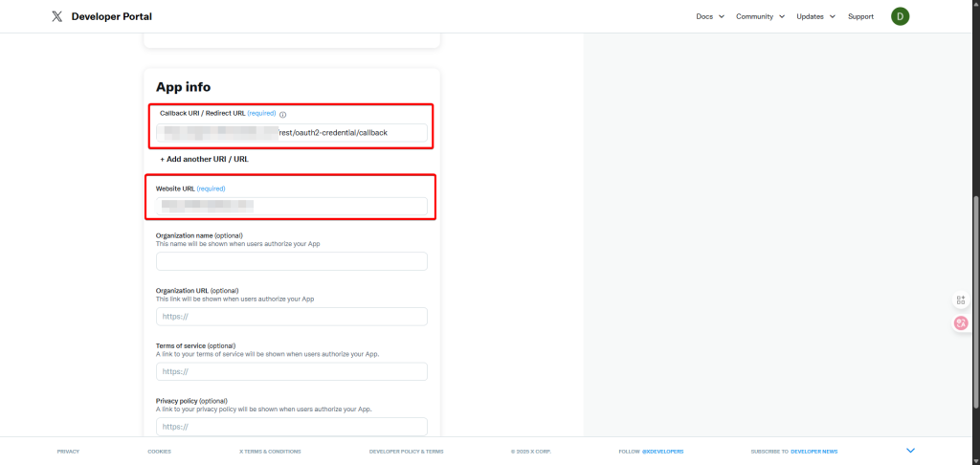Click the Callback URI info icon

pos(283,114)
